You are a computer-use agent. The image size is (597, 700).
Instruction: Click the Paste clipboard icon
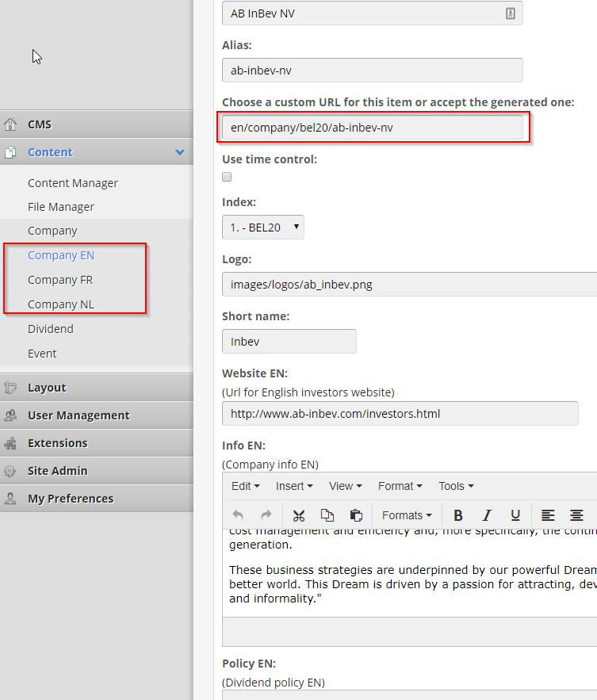pos(356,515)
